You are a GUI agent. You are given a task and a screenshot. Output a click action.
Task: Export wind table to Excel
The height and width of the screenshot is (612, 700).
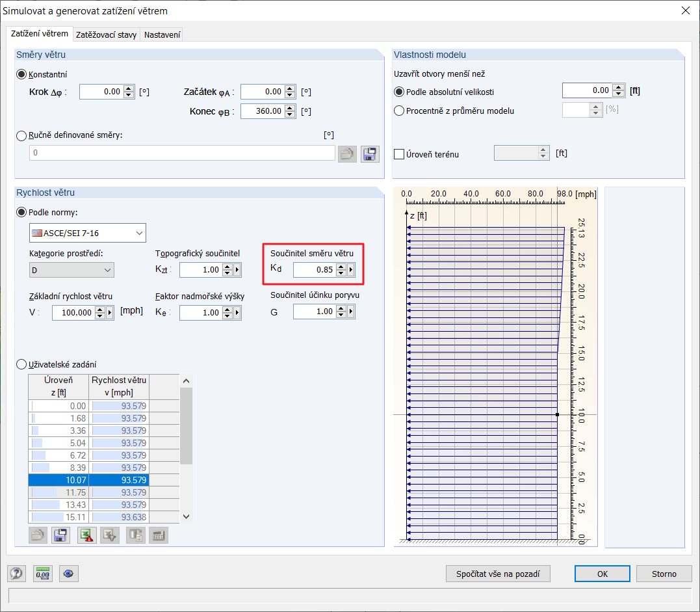[x=86, y=535]
